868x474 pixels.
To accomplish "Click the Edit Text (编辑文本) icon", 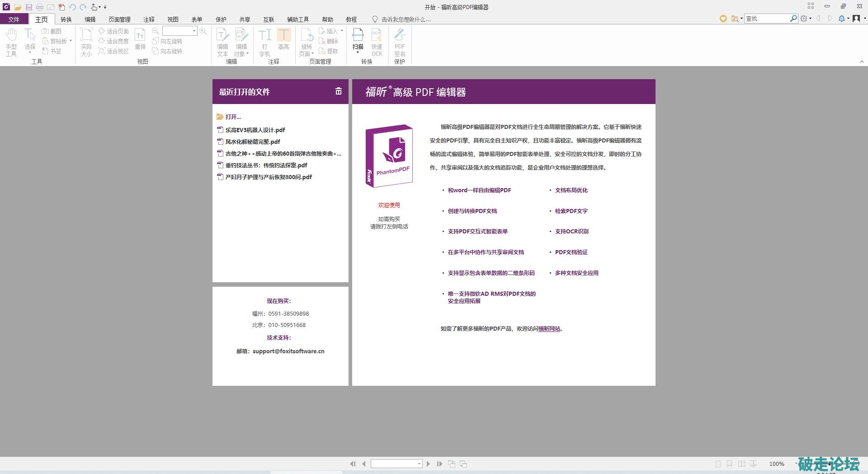I will (222, 42).
